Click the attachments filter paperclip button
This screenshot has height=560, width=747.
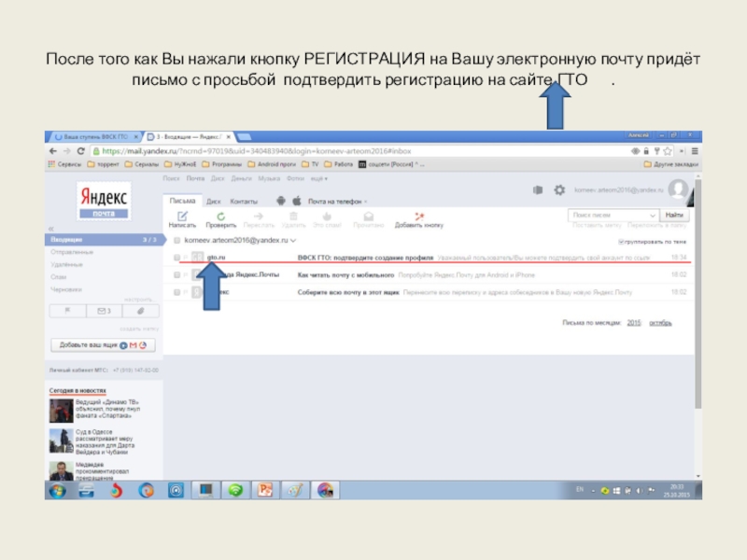click(140, 311)
